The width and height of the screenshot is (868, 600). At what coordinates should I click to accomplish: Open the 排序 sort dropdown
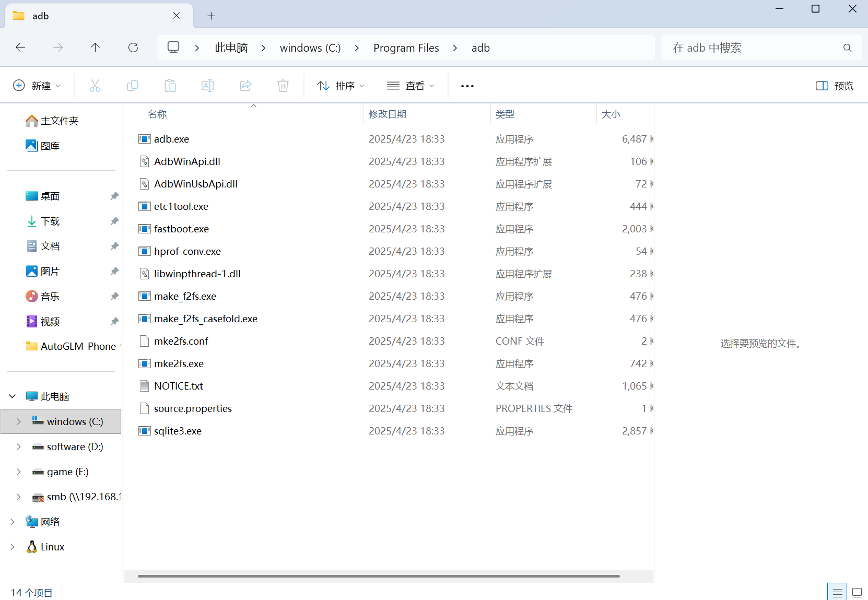[341, 86]
